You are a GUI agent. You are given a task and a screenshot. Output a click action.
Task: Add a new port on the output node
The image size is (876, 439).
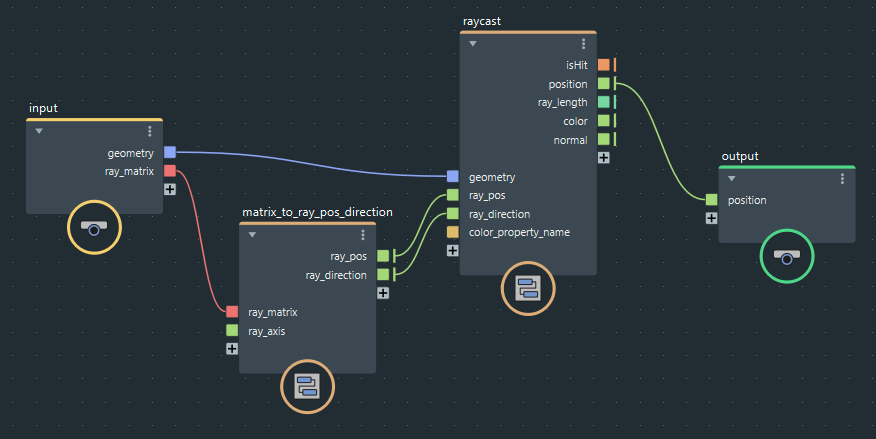click(x=711, y=218)
